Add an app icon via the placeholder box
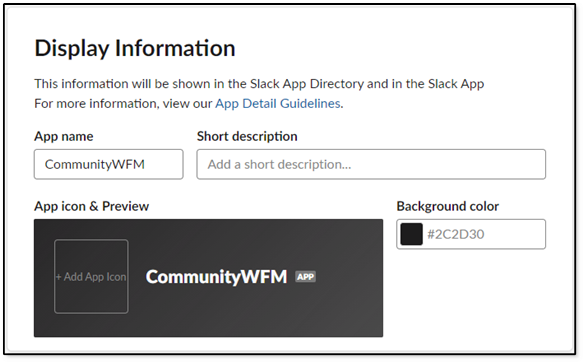This screenshot has width=585, height=364. 91,276
